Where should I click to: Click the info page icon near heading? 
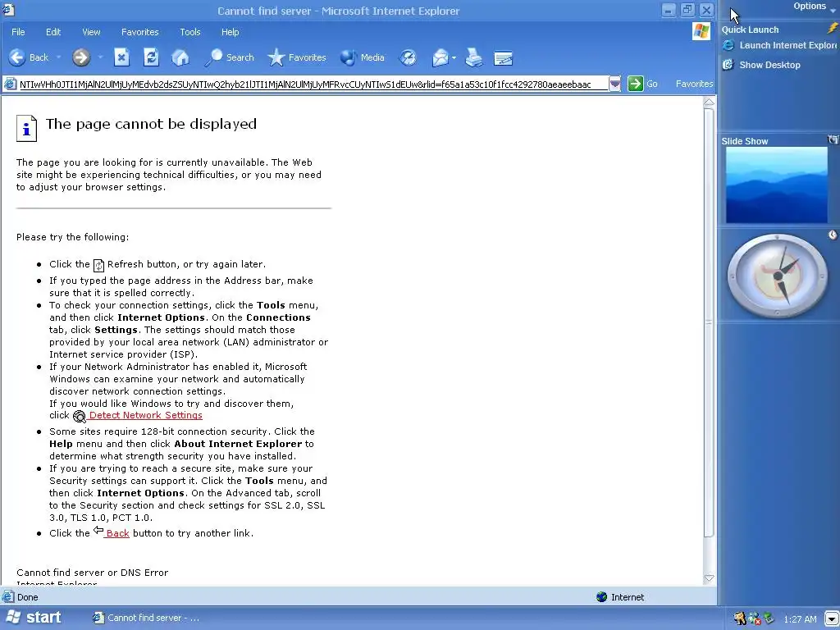pos(26,129)
